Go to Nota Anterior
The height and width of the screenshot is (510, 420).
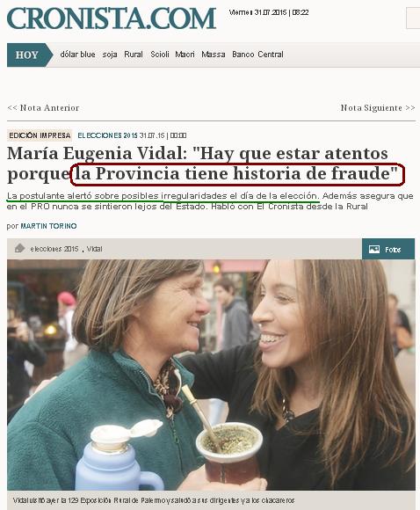pyautogui.click(x=43, y=107)
